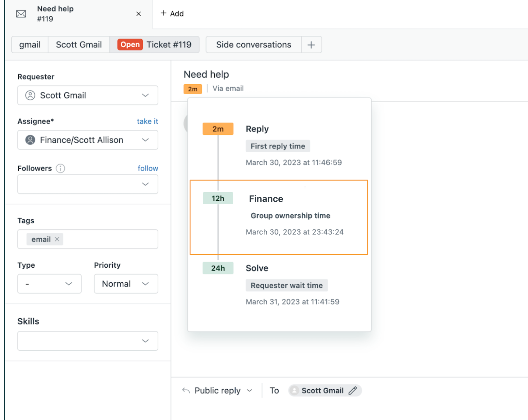Click the 12h Finance timeline badge
528x420 pixels.
218,198
